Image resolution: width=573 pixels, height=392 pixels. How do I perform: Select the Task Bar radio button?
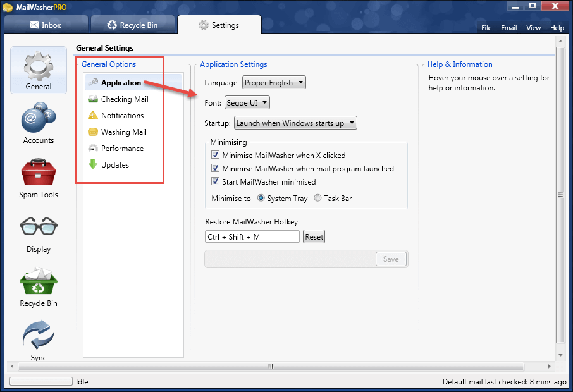click(317, 198)
